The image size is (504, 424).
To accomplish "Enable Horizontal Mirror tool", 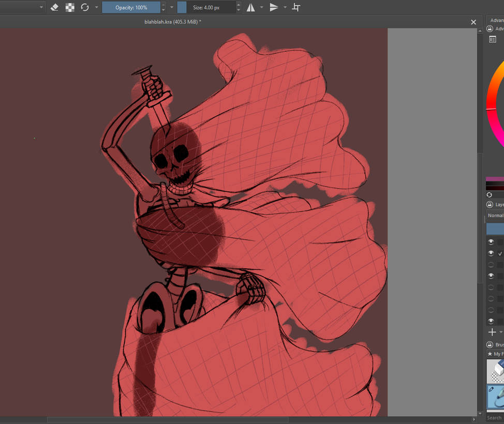I will [251, 7].
